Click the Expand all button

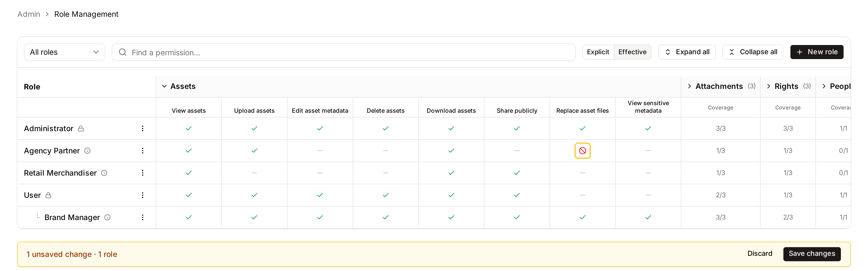[x=686, y=52]
